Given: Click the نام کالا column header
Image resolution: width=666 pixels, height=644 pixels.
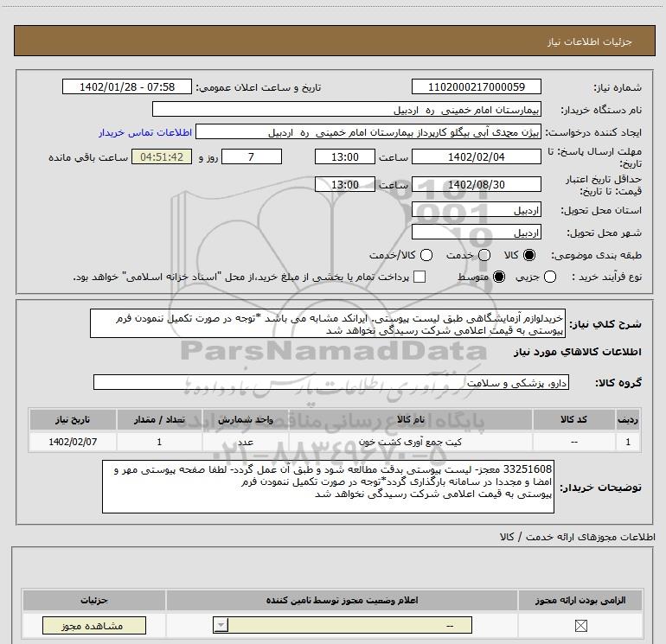Looking at the screenshot, I should click(x=410, y=419).
